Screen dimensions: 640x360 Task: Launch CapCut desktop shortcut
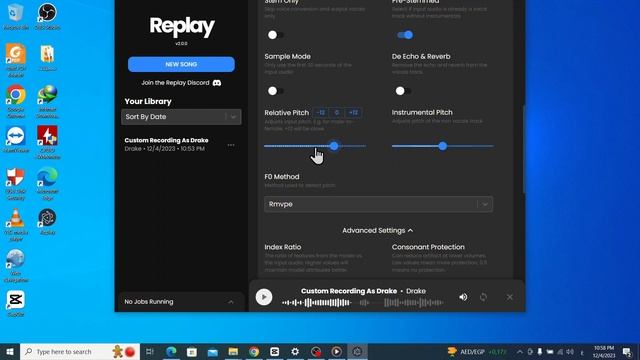[x=16, y=304]
